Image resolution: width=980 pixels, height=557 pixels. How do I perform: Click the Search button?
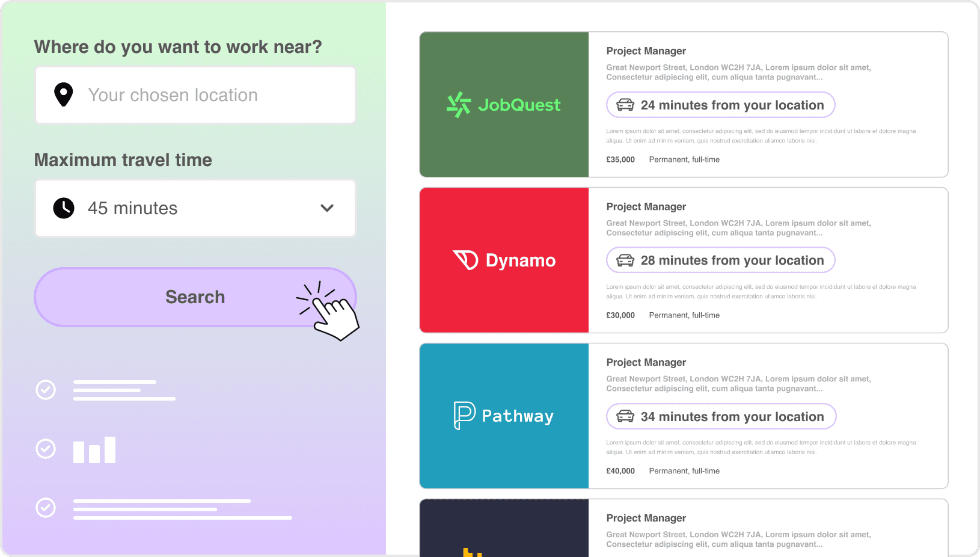tap(195, 297)
